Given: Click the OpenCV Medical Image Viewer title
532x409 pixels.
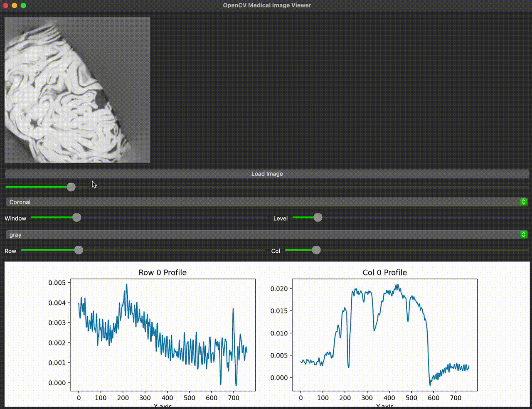Looking at the screenshot, I should (267, 5).
